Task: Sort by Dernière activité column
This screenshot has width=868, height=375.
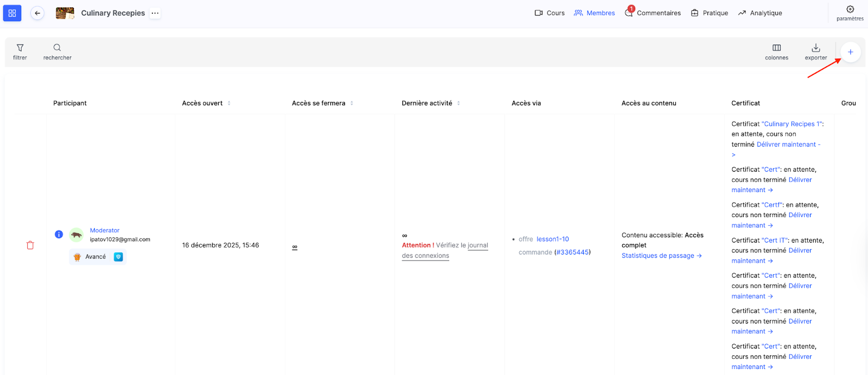Action: point(458,103)
